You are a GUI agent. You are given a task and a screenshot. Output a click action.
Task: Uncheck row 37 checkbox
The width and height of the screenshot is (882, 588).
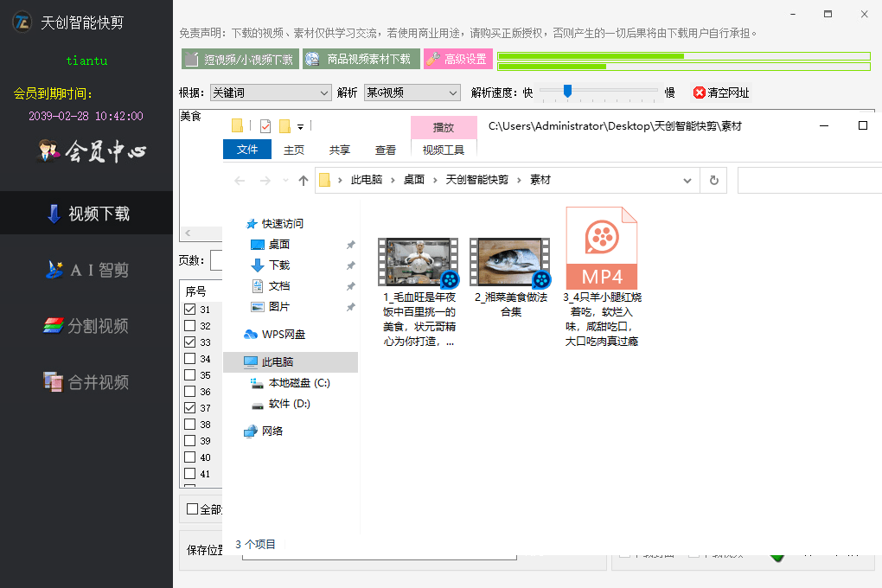coord(190,407)
